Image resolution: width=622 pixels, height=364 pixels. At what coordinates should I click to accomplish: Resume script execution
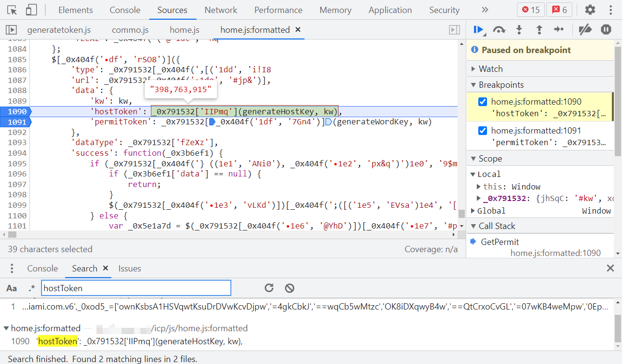479,30
